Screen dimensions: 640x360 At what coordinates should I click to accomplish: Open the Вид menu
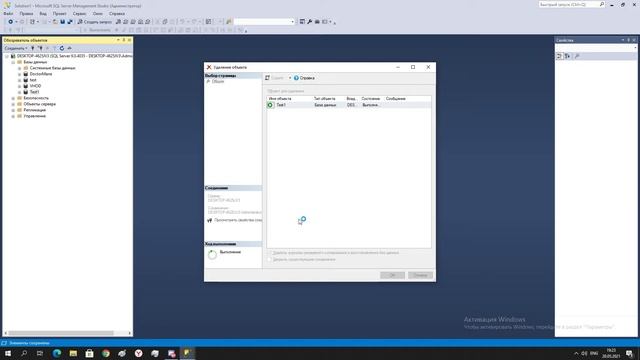click(43, 13)
